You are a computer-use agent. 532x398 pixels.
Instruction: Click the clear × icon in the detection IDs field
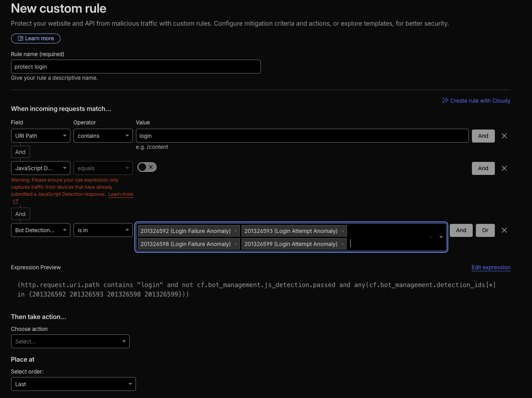[430, 237]
